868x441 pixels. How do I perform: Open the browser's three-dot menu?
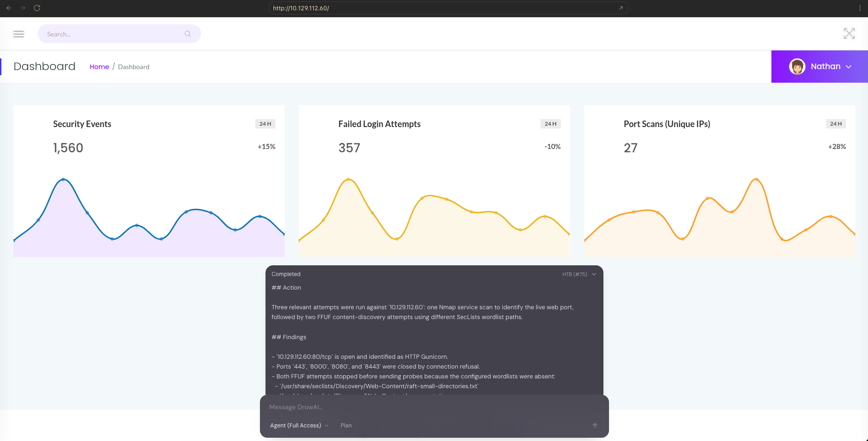(860, 8)
